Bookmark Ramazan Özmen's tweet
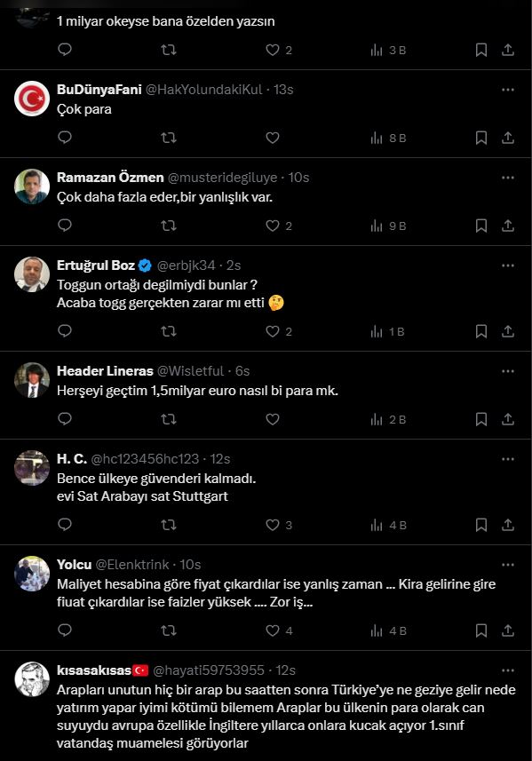Screen dimensions: 532x761 pos(481,226)
